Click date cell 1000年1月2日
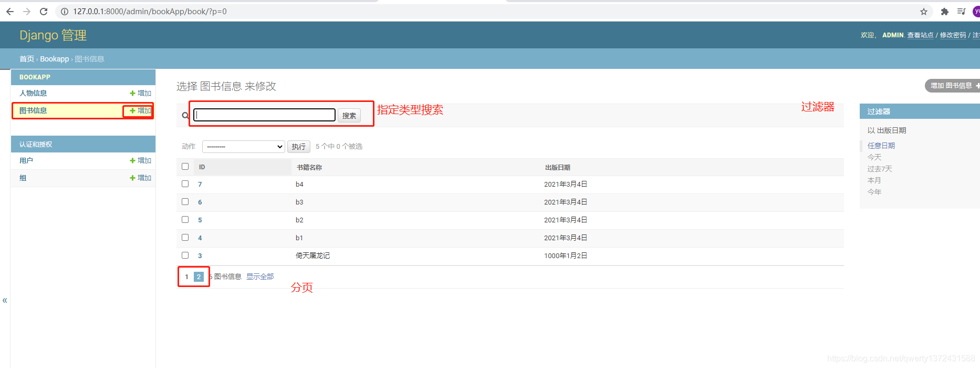This screenshot has height=368, width=980. [566, 255]
